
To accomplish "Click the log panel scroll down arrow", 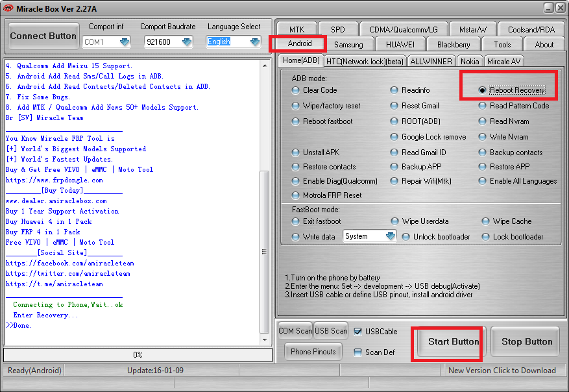I will point(265,339).
